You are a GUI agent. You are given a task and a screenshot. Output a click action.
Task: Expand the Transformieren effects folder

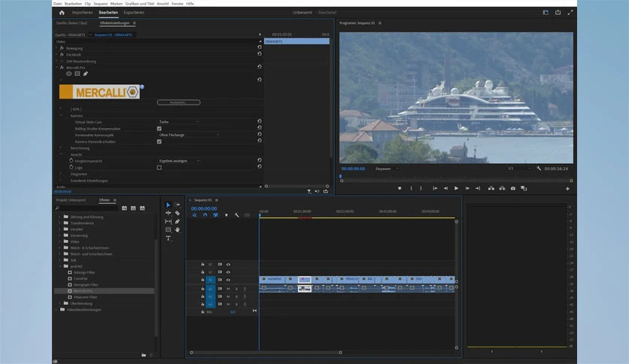click(61, 223)
